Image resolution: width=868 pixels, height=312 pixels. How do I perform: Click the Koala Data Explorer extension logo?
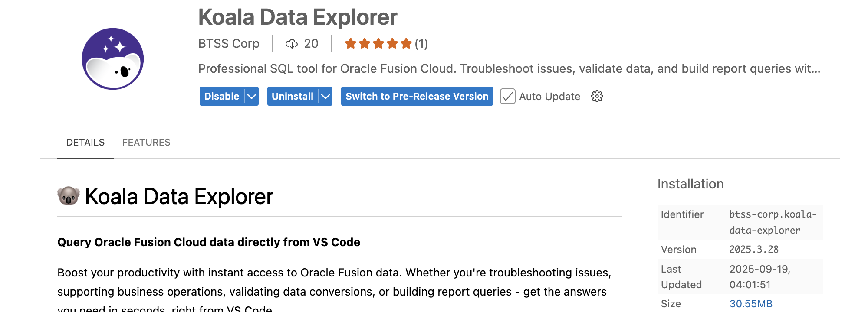113,59
